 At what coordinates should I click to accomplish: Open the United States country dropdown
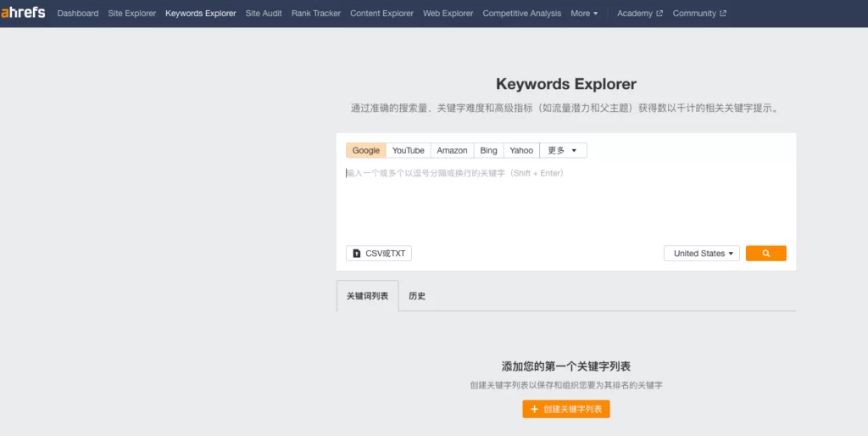[701, 253]
